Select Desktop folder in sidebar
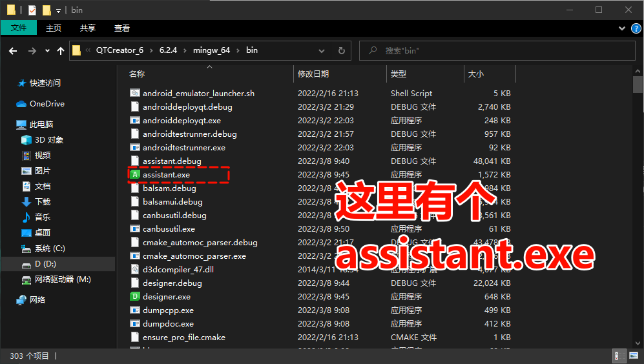Image resolution: width=644 pixels, height=364 pixels. (36, 233)
